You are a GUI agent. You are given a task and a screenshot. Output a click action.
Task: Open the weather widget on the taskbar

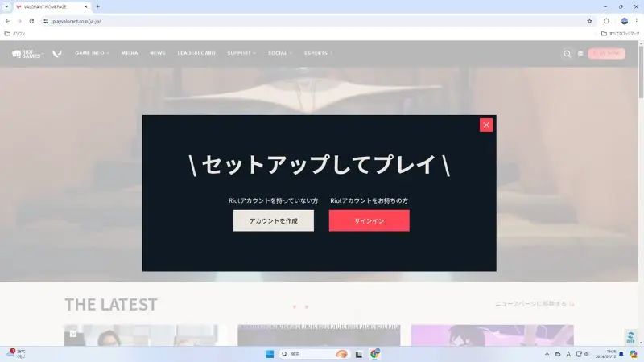[15, 354]
